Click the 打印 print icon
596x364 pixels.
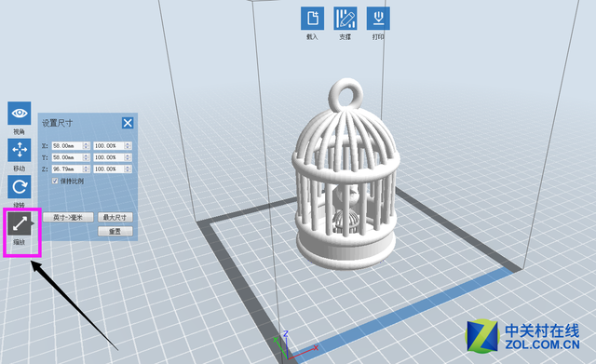click(378, 19)
